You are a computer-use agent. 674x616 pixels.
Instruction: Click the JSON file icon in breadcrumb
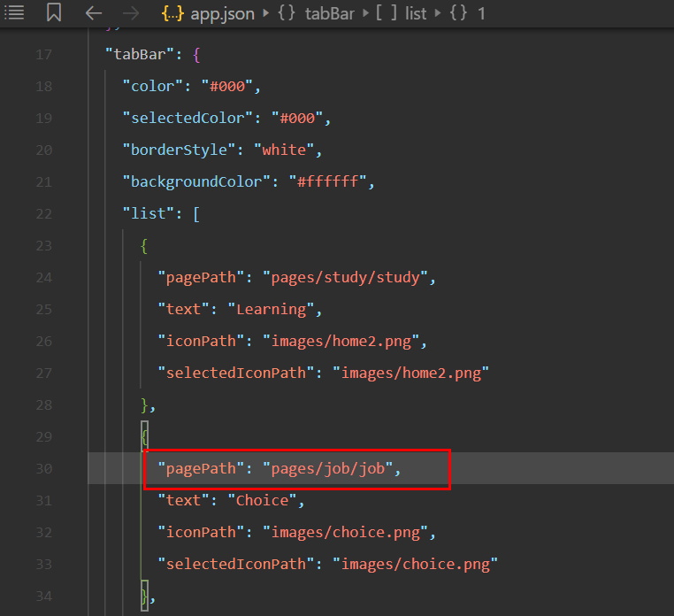coord(172,14)
